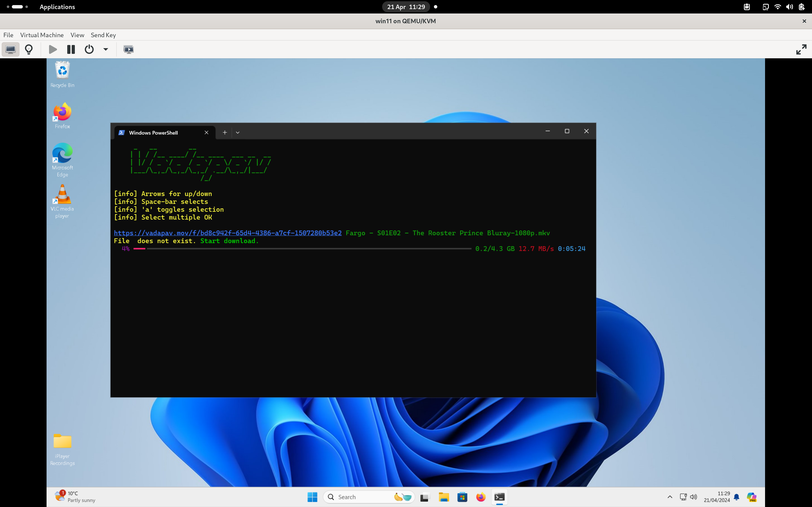Click the power shutdown icon in toolbar
812x507 pixels.
pos(89,49)
